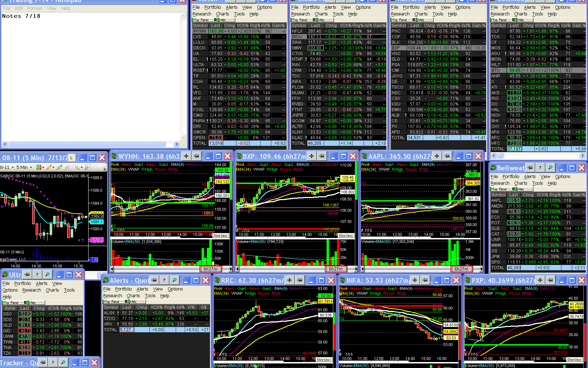Pin the INFA chart window

[425, 280]
